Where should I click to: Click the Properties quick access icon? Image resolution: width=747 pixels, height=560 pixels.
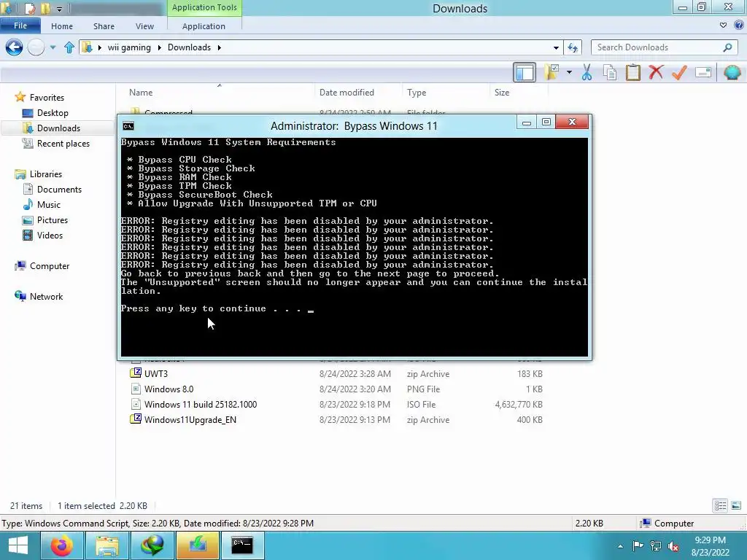[x=29, y=8]
